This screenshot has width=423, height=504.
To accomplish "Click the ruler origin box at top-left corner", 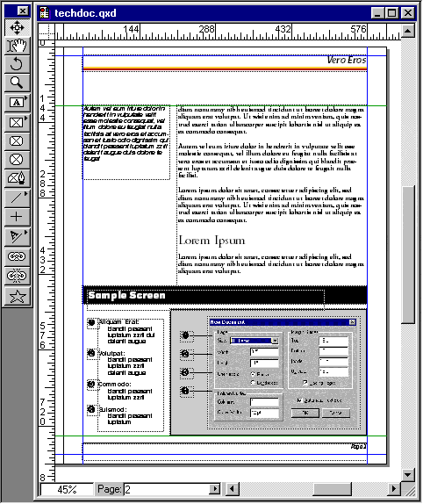I will (47, 32).
